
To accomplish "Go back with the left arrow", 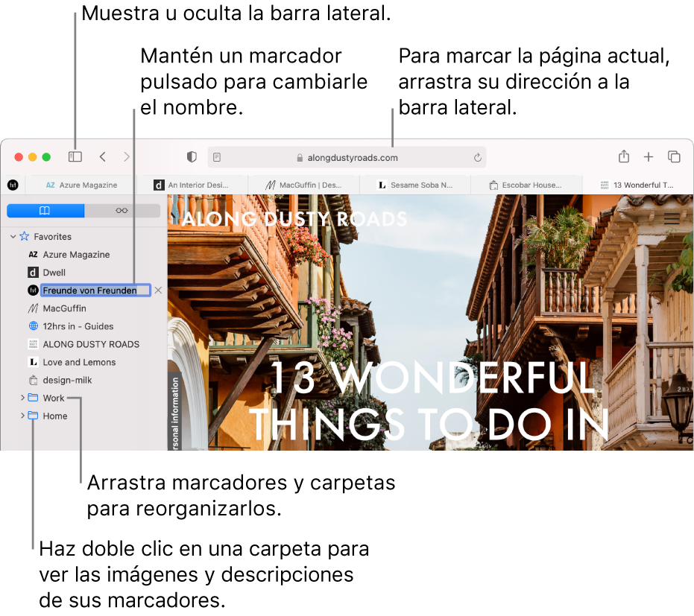I will [x=103, y=156].
